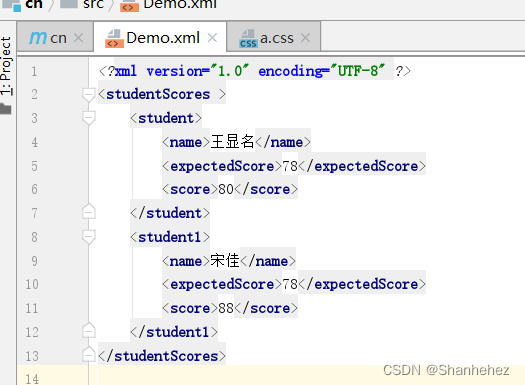Click the opening student1 tag name
Viewport: 525px width, 385px height.
tap(169, 237)
